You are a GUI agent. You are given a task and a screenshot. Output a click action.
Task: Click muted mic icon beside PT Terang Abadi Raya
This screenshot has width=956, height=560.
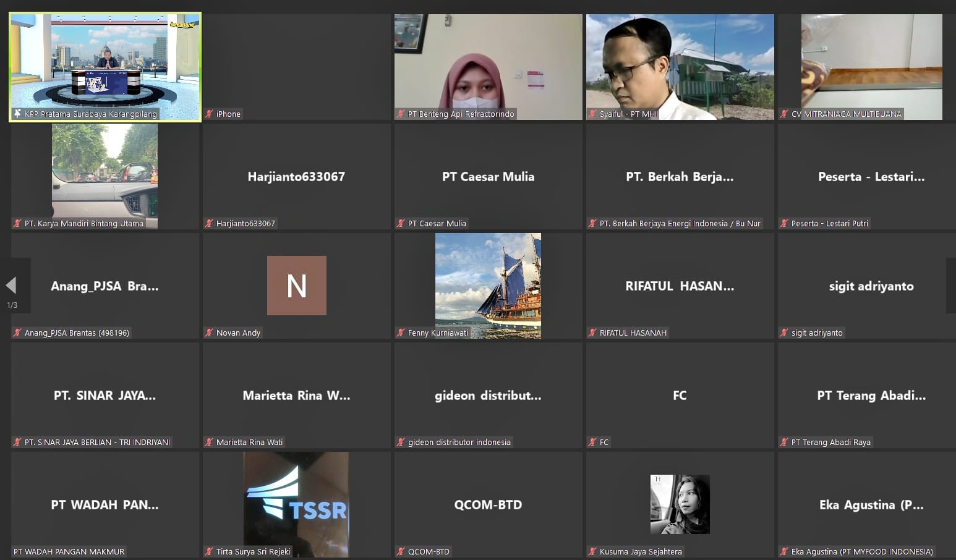(784, 442)
